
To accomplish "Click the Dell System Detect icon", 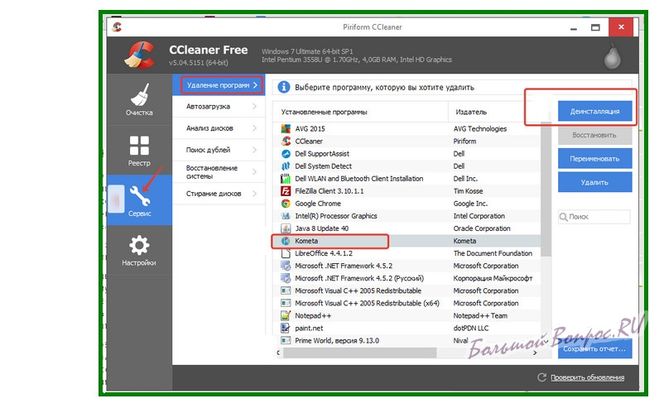I will click(286, 166).
